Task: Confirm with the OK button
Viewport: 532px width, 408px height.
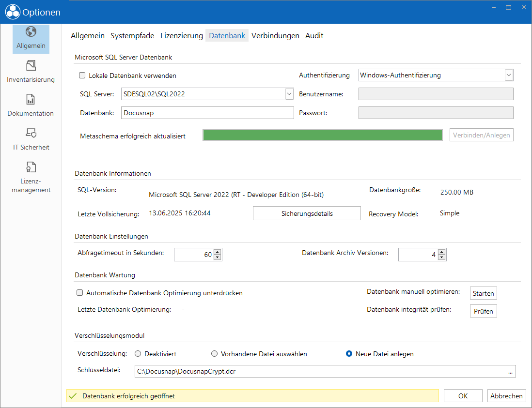Action: point(463,396)
